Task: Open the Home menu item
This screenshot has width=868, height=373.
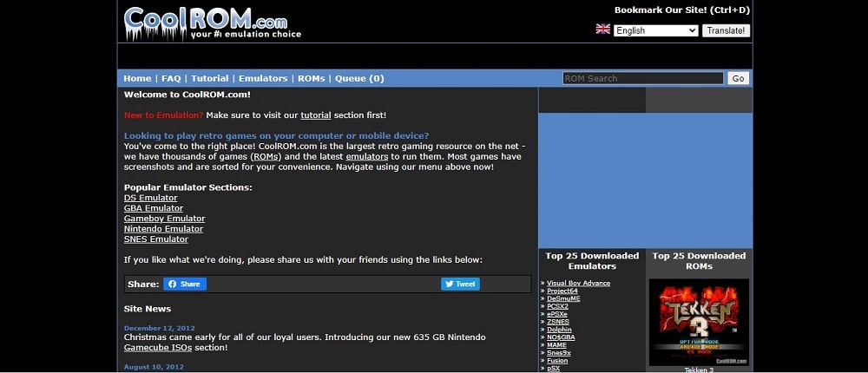Action: (x=137, y=79)
